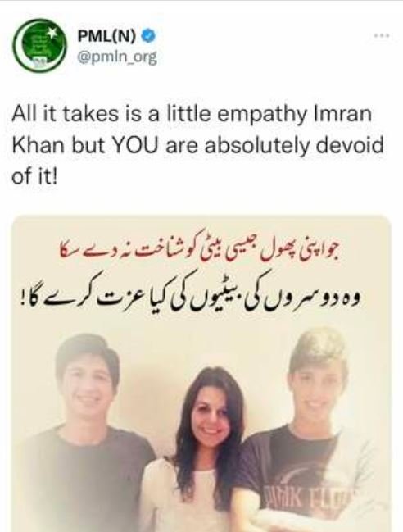403x532 pixels.
Task: Open the attached image in the tweet
Action: coord(201,374)
